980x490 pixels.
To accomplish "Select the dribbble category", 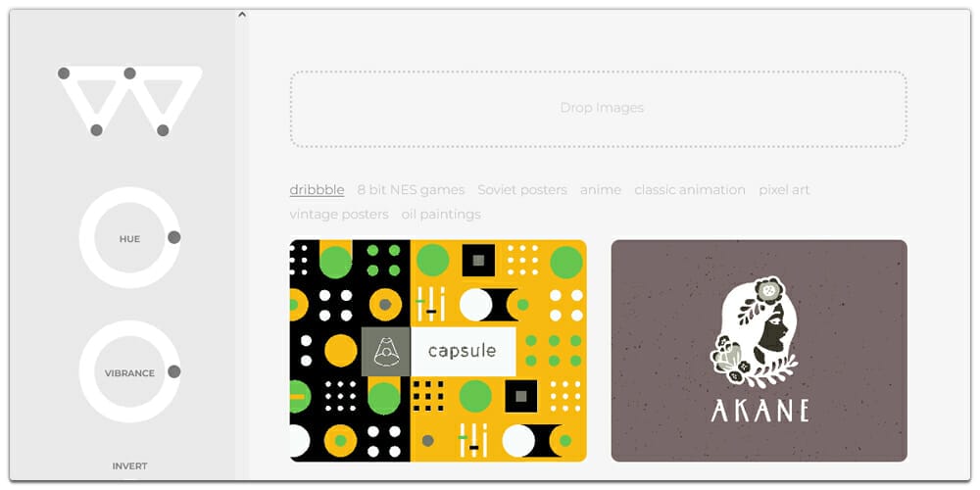I will tap(317, 189).
